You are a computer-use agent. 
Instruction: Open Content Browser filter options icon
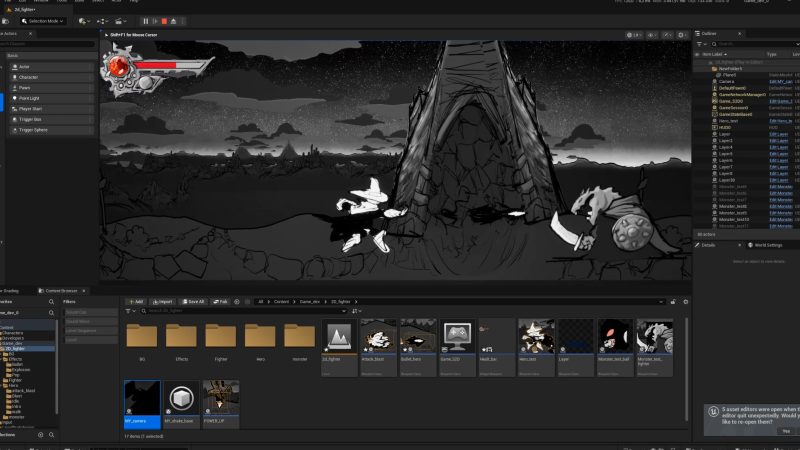(131, 311)
